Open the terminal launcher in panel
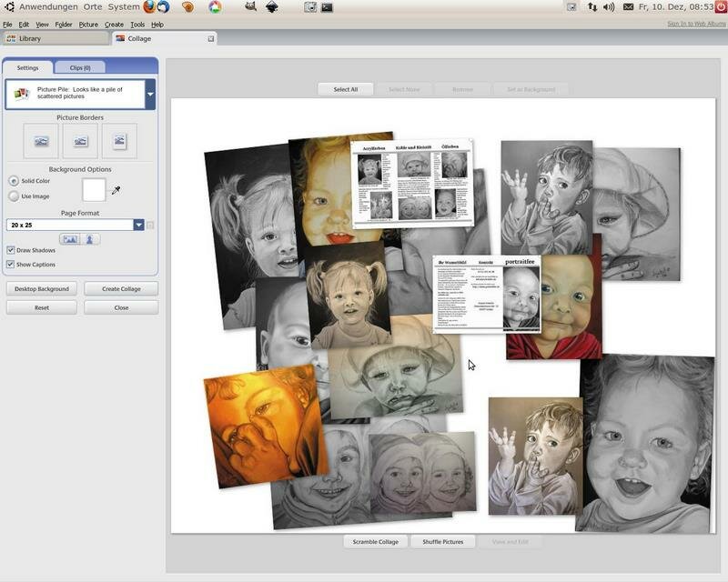728x582 pixels. [327, 7]
